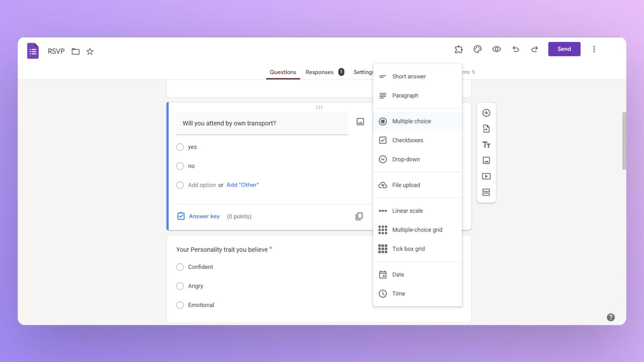Choose Checkboxes question type

[417, 140]
